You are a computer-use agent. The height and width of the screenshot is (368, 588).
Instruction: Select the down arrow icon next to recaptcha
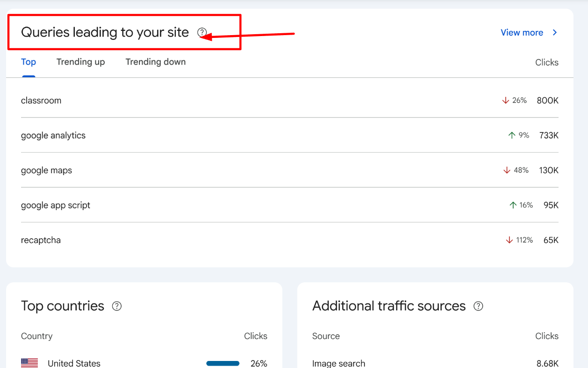coord(509,240)
